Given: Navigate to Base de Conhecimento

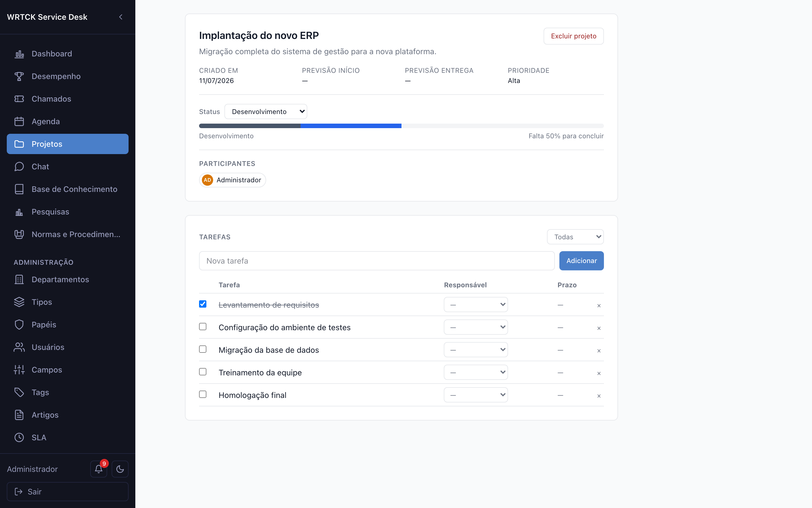Looking at the screenshot, I should click(67, 189).
